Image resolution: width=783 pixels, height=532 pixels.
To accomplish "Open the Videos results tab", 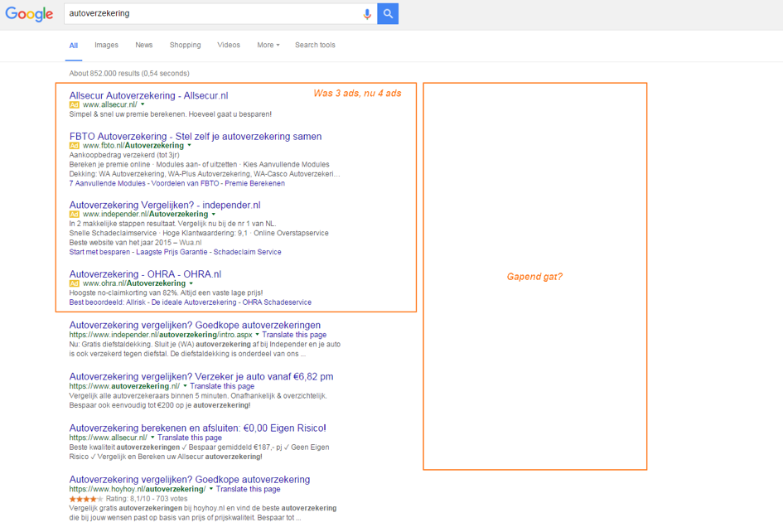I will point(229,45).
